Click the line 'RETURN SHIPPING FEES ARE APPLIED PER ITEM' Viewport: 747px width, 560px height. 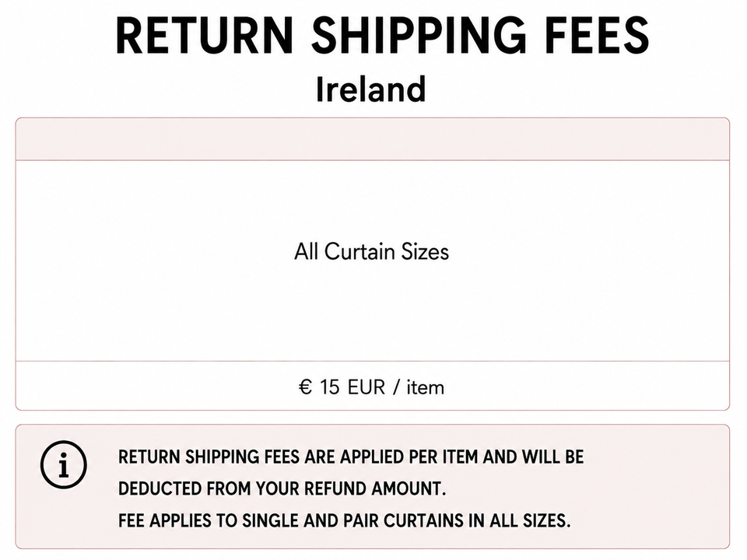tap(351, 457)
